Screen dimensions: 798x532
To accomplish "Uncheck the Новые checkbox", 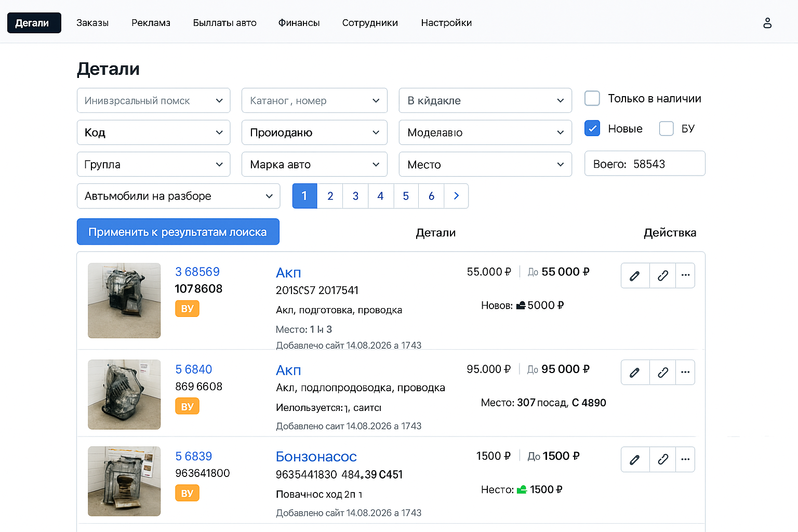I will [x=592, y=128].
